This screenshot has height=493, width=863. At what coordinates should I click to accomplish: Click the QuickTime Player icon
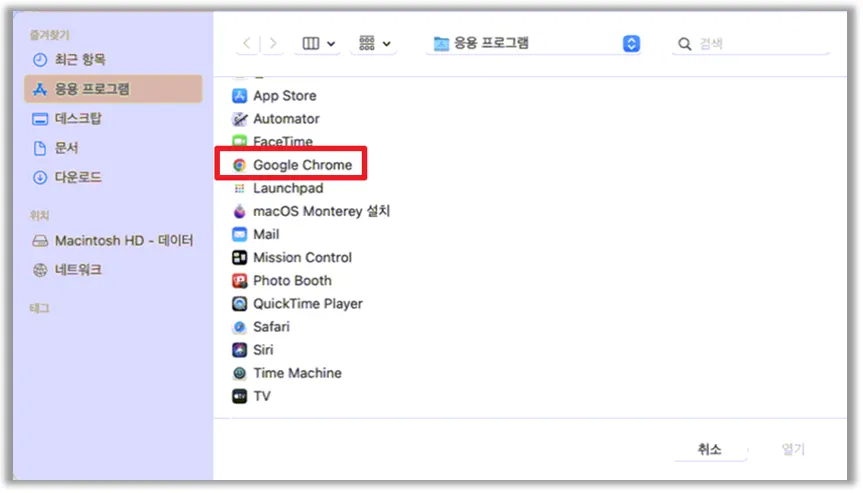click(x=239, y=304)
